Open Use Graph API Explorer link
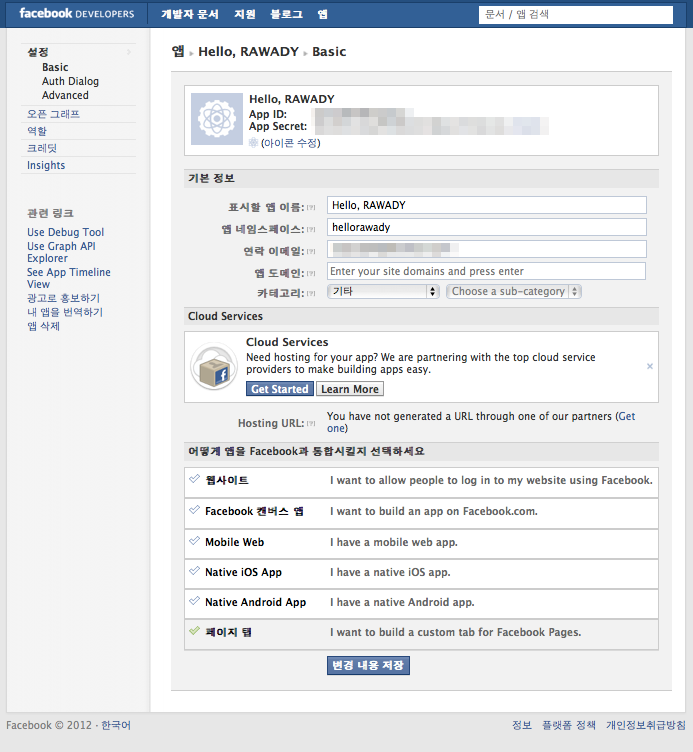This screenshot has height=752, width=693. 61,252
